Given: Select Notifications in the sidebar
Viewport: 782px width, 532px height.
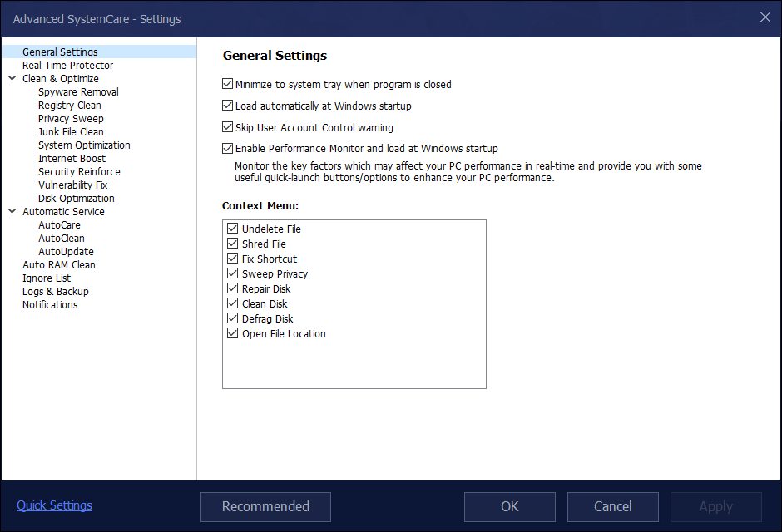Looking at the screenshot, I should [x=50, y=305].
